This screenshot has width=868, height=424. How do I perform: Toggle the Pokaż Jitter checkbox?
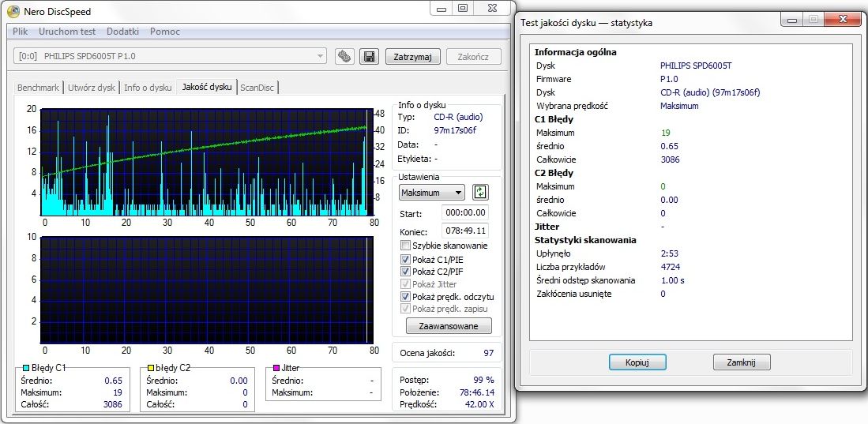[x=405, y=284]
